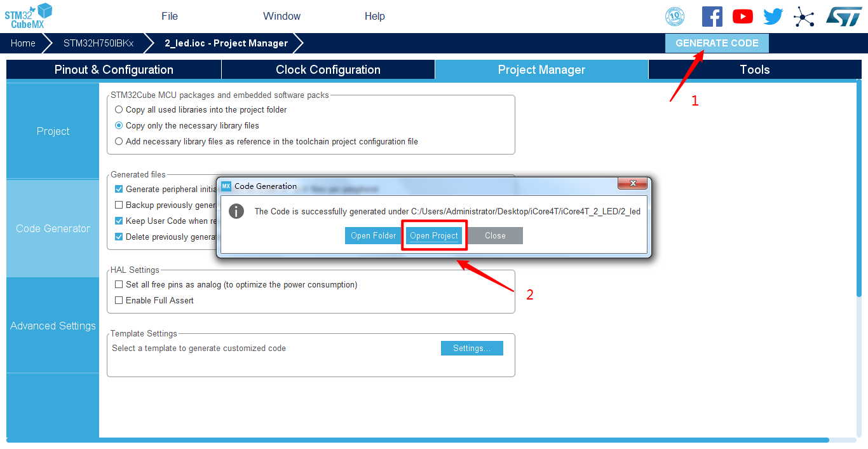Click the GENERATE CODE button

click(717, 43)
